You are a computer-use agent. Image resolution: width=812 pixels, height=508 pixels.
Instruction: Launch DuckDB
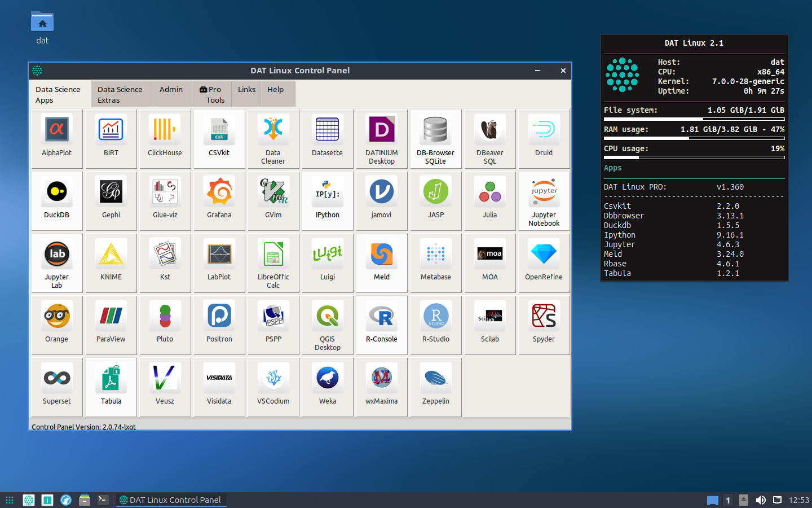(57, 201)
